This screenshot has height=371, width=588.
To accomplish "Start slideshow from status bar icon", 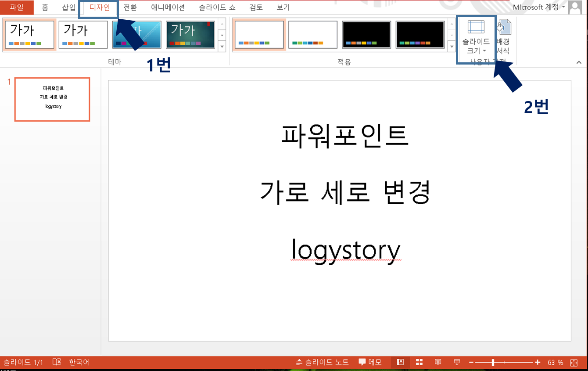I will point(457,362).
